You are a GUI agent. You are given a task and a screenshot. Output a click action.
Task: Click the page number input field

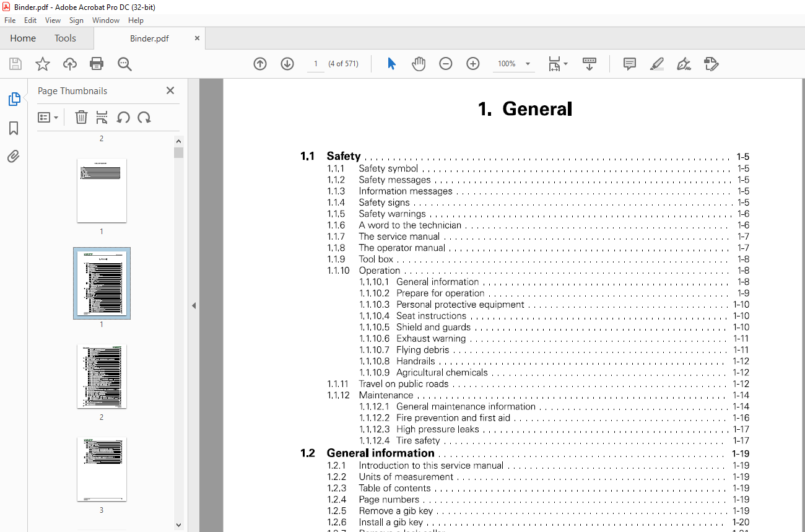316,64
